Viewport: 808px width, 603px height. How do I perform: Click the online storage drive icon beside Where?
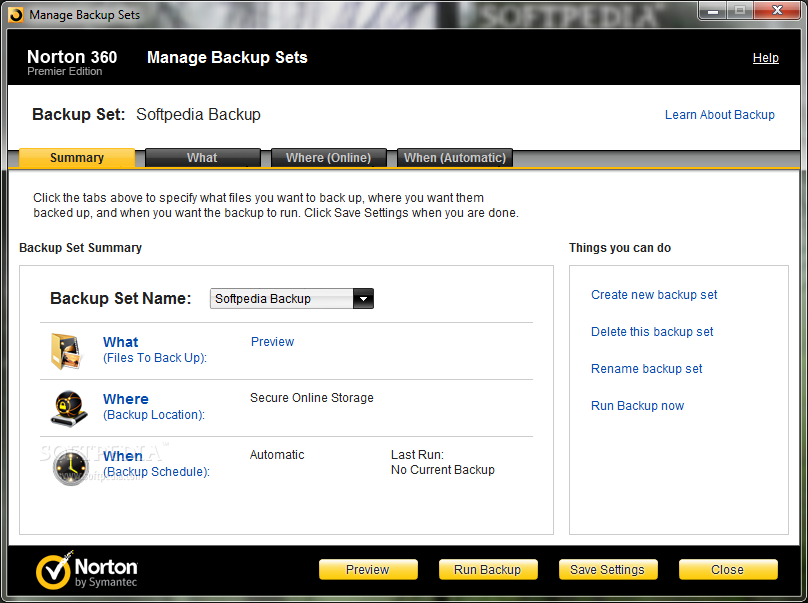(x=69, y=409)
